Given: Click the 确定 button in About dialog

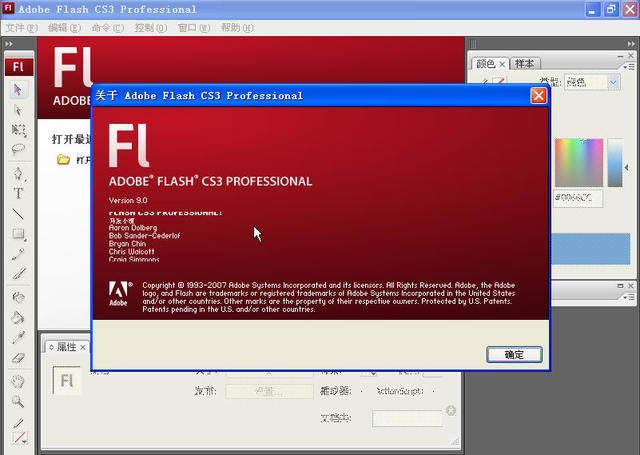Looking at the screenshot, I should coord(514,355).
